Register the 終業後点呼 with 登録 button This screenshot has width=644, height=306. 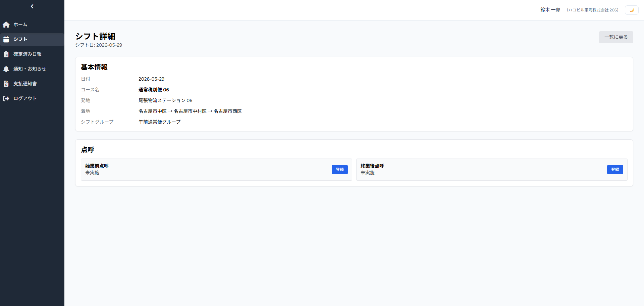[615, 170]
